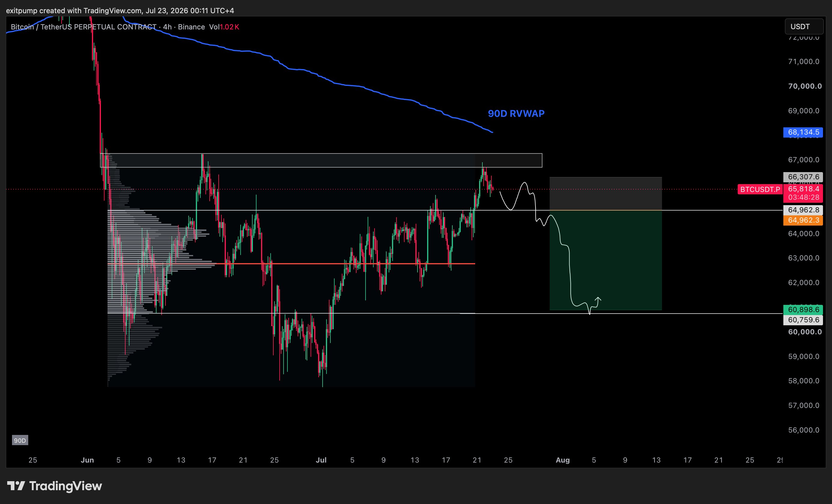Select the 90D RVWAP label
832x504 pixels.
516,114
